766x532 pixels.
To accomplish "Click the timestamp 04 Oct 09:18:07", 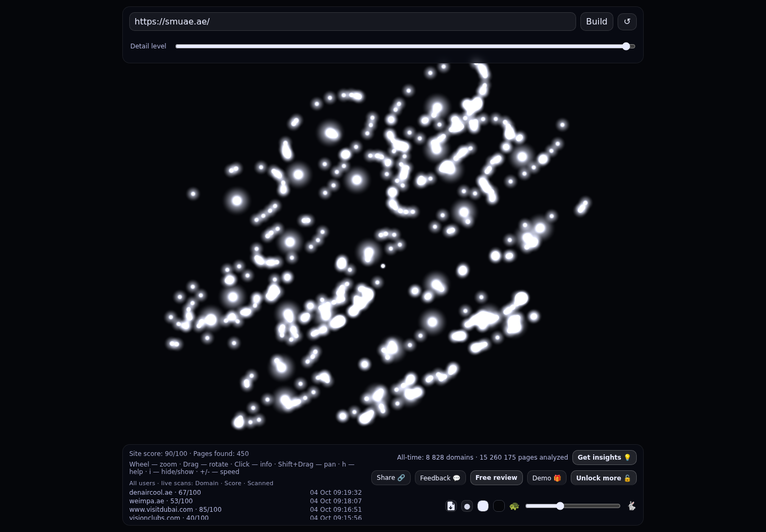I will pos(336,501).
